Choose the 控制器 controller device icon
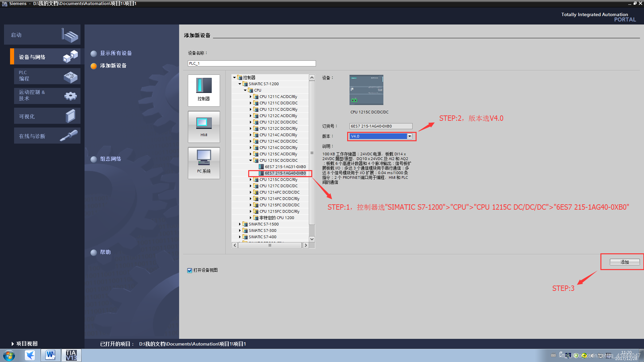The height and width of the screenshot is (362, 644). [x=204, y=90]
